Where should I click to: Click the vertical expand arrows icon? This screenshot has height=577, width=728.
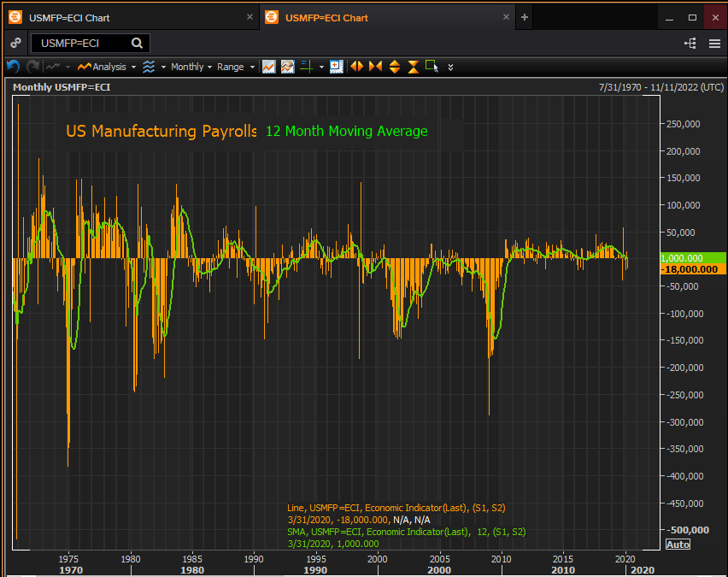[394, 67]
